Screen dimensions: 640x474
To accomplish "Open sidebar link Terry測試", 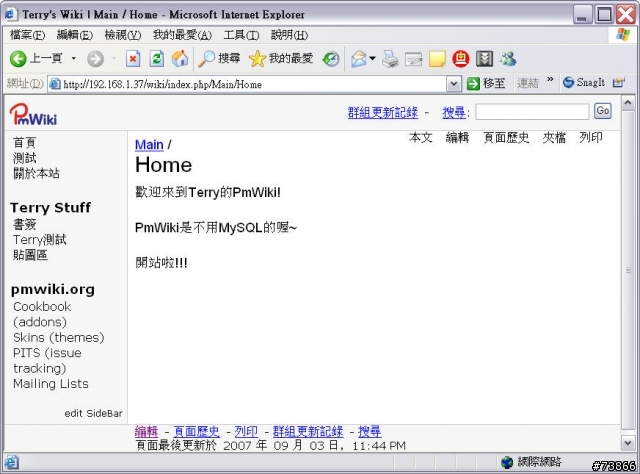I will 40,240.
